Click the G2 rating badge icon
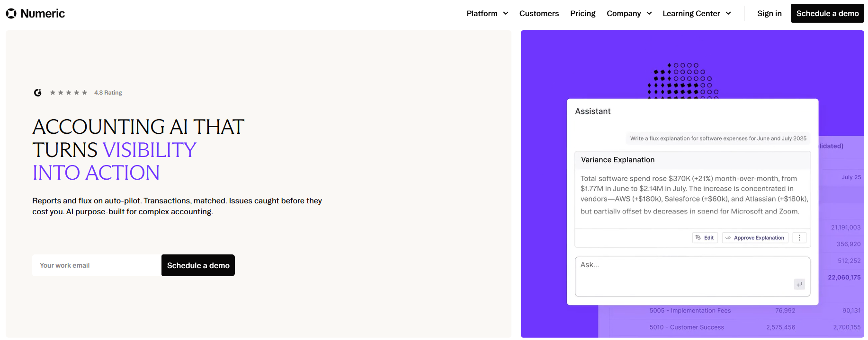 coord(38,93)
